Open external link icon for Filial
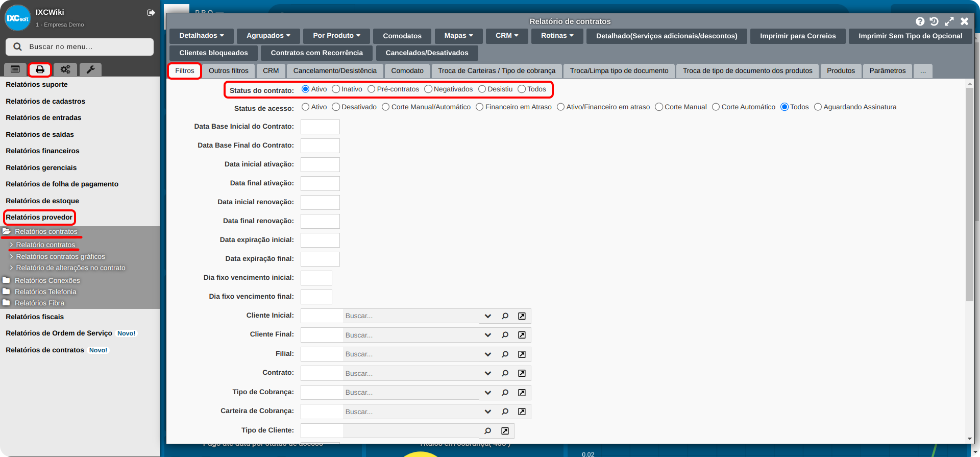Viewport: 980px width, 457px height. 522,354
